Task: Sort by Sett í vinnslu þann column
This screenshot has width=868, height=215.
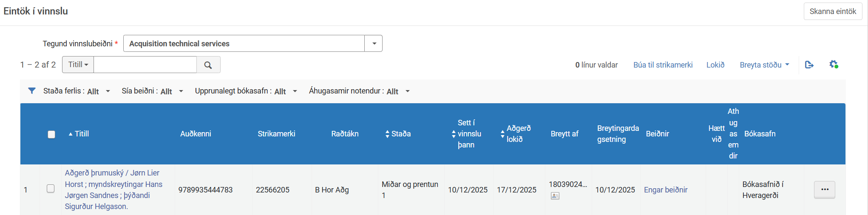Action: pyautogui.click(x=454, y=134)
